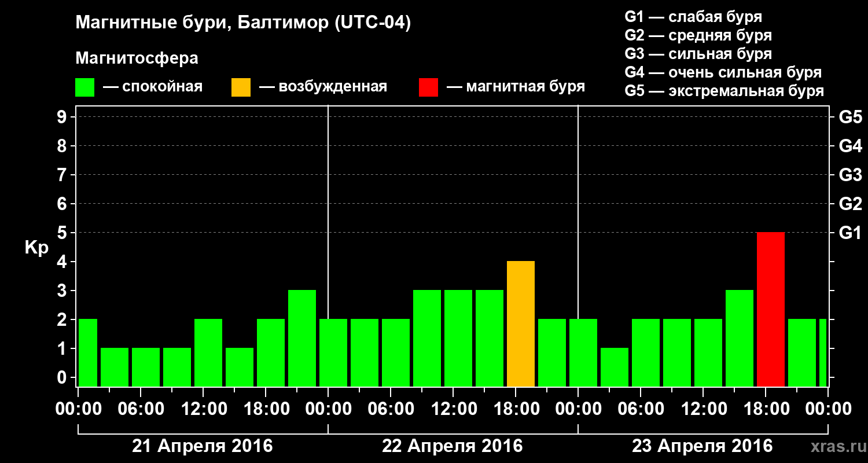Image resolution: width=868 pixels, height=463 pixels.
Task: Click the "— спокойная" legend label
Action: [153, 87]
